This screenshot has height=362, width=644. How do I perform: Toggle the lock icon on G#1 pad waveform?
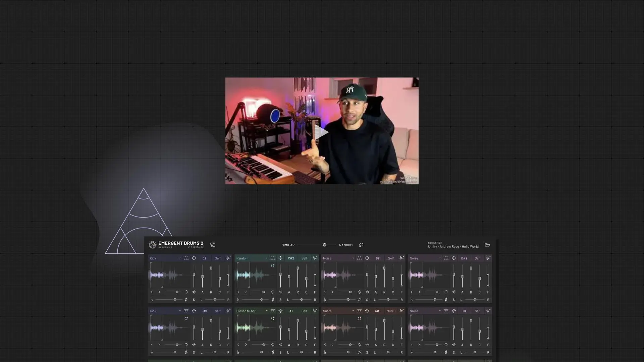(186, 318)
